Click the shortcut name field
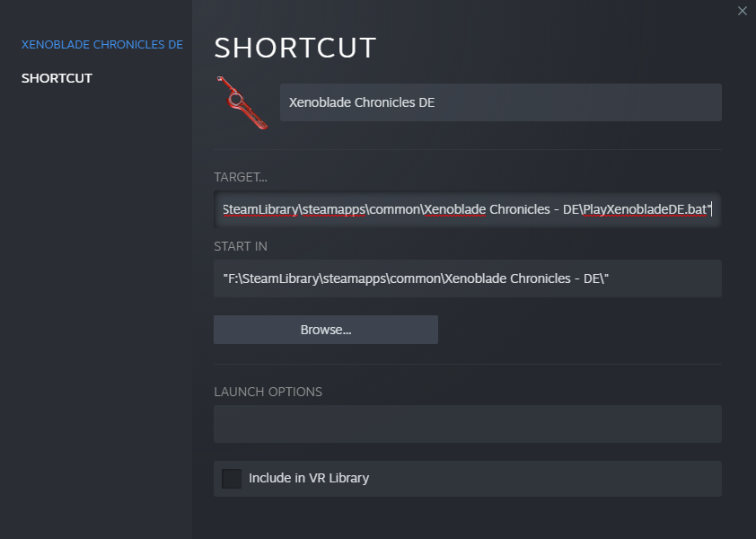The image size is (756, 539). (x=500, y=102)
